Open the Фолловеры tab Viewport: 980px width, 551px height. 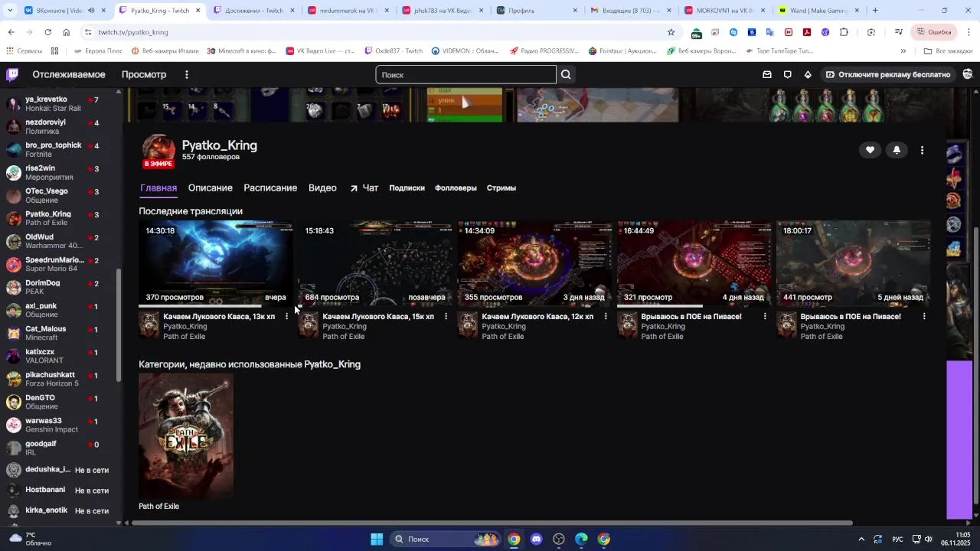click(x=456, y=187)
